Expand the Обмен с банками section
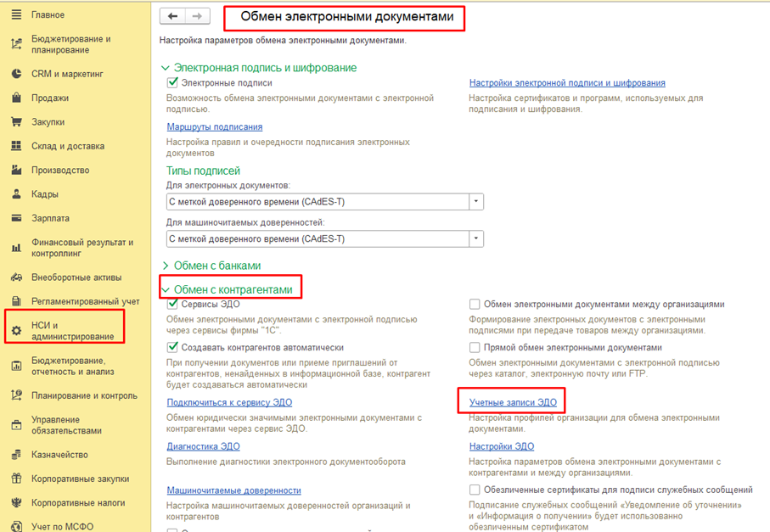Viewport: 770px width, 532px height. [x=166, y=266]
